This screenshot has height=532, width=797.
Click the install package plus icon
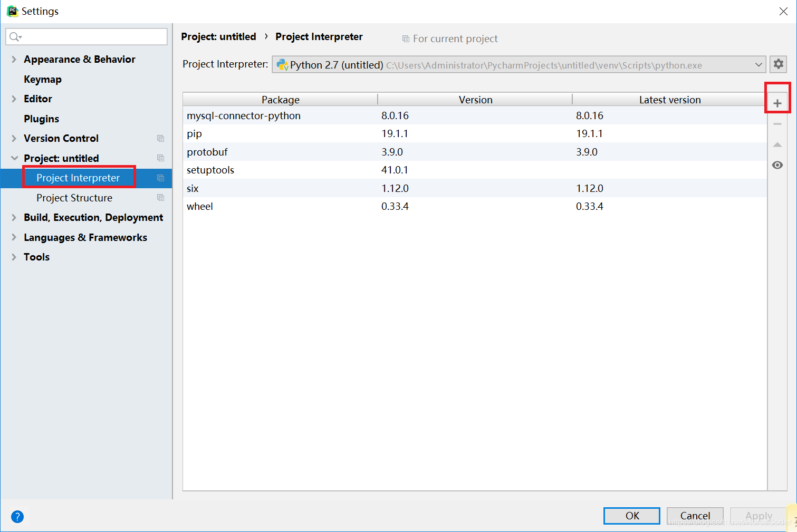777,103
